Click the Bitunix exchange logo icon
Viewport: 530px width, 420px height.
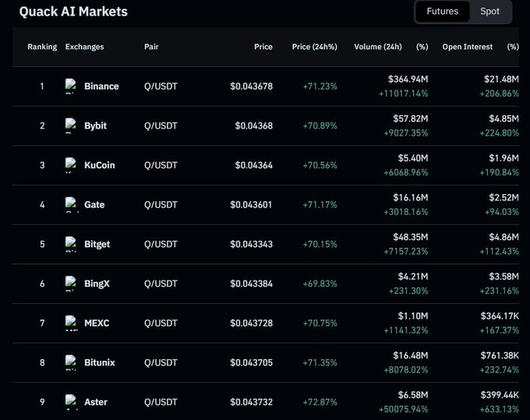pyautogui.click(x=71, y=362)
